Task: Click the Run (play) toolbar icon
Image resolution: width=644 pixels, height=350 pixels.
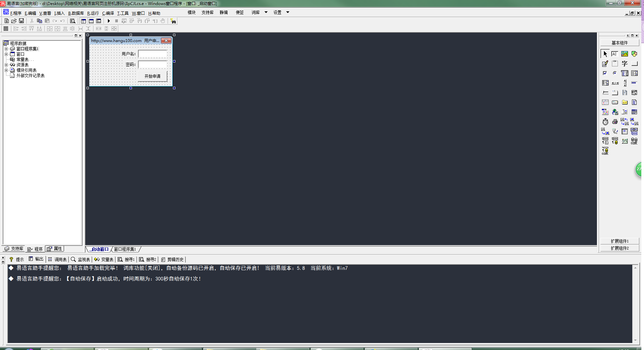Action: click(x=109, y=21)
